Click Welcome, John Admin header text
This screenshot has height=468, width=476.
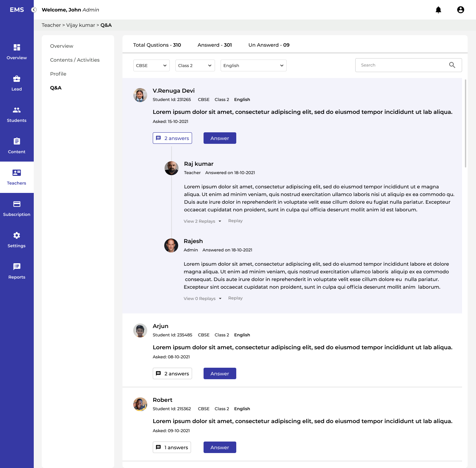pos(70,10)
